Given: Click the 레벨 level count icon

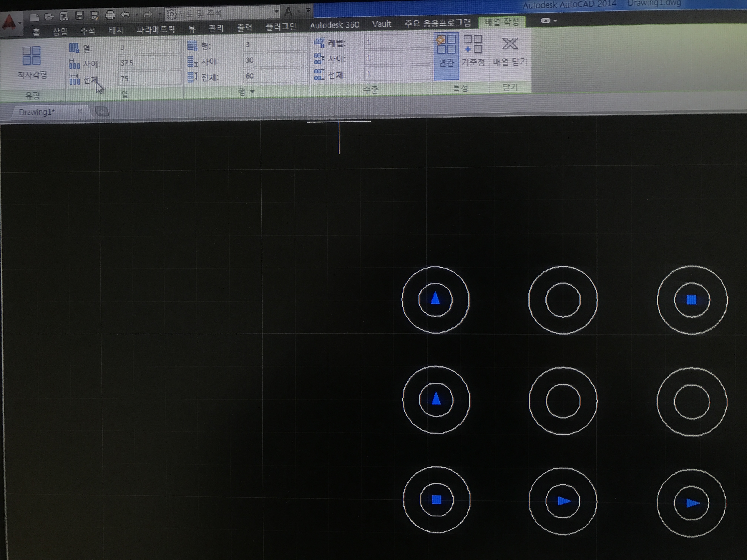Looking at the screenshot, I should point(319,43).
